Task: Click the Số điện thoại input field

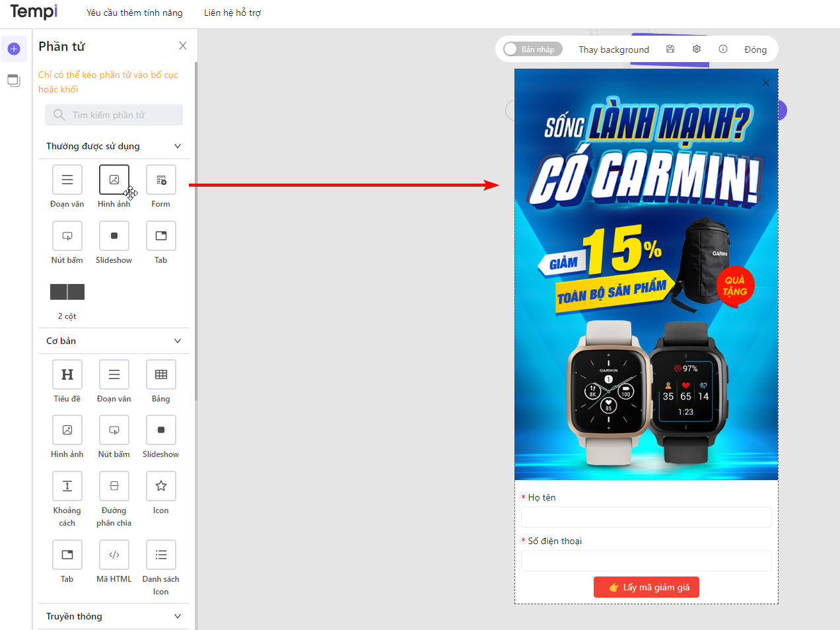Action: (647, 561)
